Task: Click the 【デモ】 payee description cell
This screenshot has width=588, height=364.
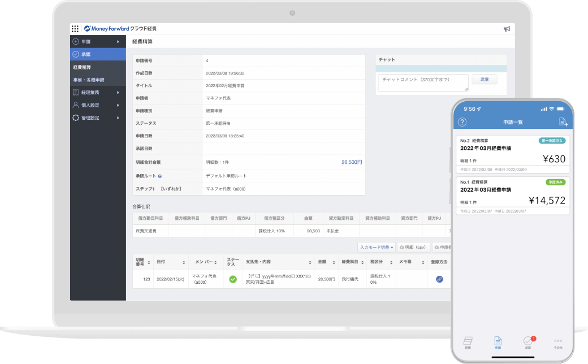Action: point(278,279)
